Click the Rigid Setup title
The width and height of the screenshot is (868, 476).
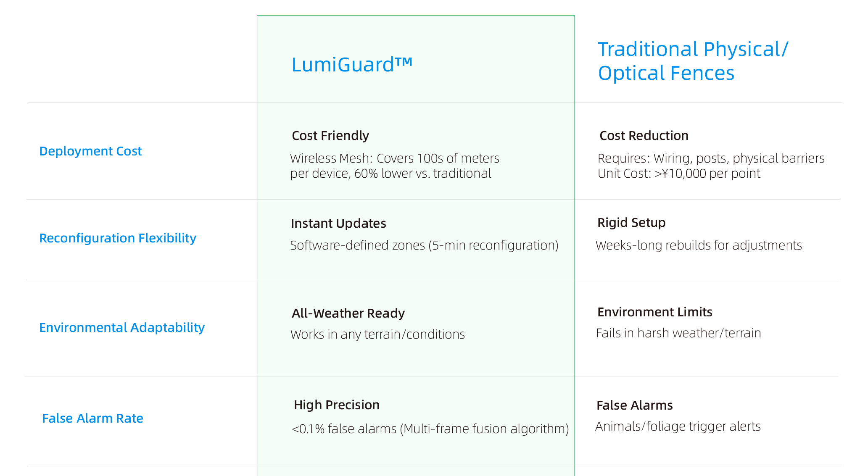tap(631, 222)
